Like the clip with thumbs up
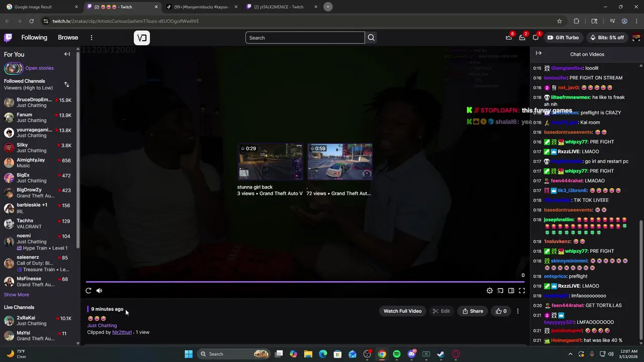This screenshot has width=644, height=362. point(501,311)
